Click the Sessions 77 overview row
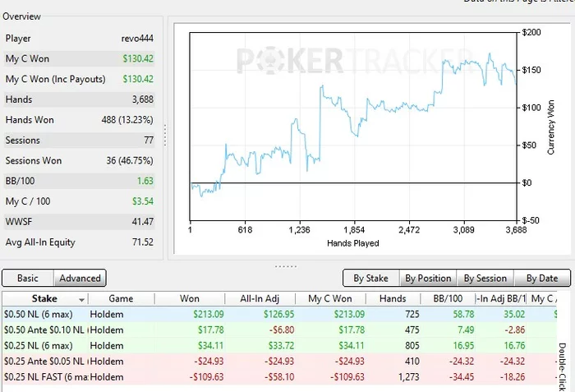Screen dimensions: 575x392 tap(79, 141)
